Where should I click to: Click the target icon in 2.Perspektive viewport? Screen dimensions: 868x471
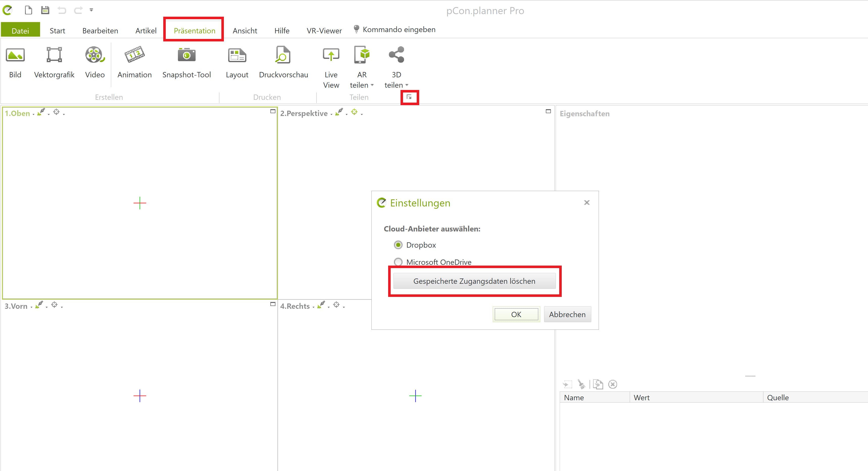coord(354,112)
